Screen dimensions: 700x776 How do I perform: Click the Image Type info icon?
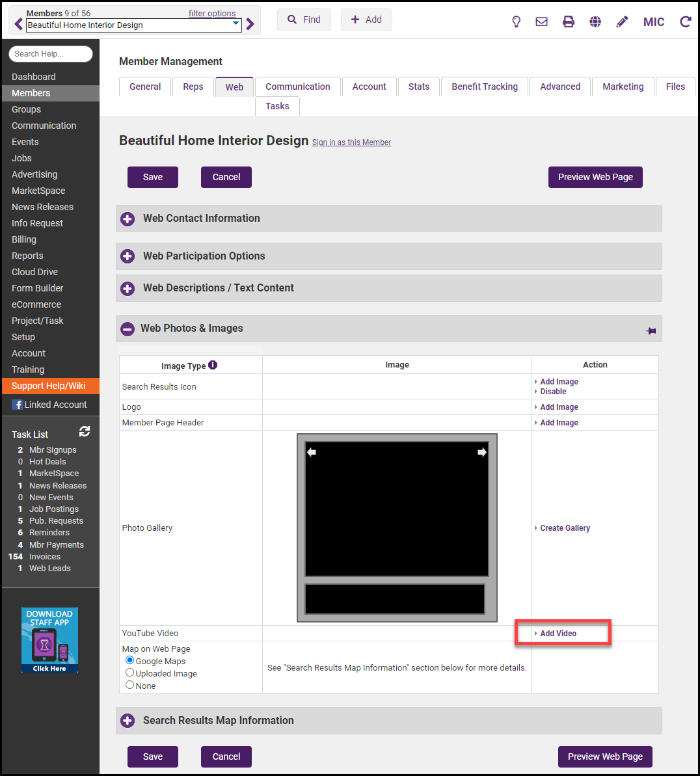coord(213,365)
